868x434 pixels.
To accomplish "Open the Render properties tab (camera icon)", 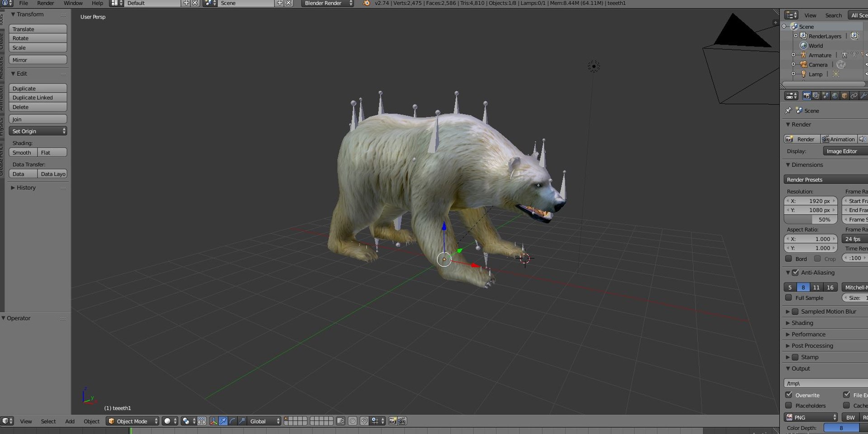I will (807, 96).
